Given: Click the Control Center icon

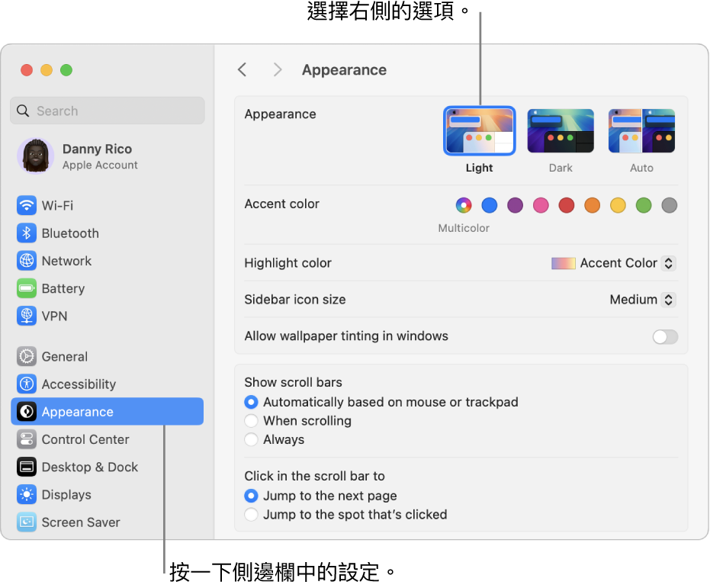Looking at the screenshot, I should coord(27,439).
